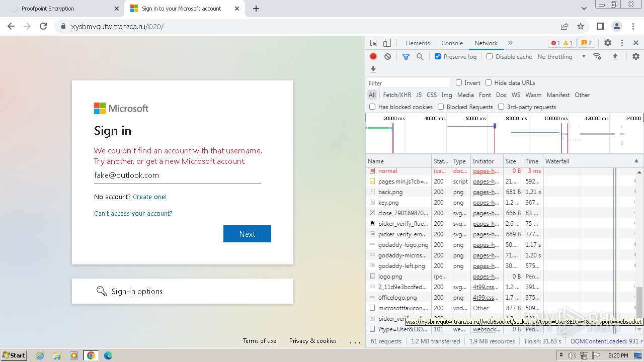Open Privacy & cookies link
Image resolution: width=644 pixels, height=362 pixels.
pyautogui.click(x=313, y=341)
